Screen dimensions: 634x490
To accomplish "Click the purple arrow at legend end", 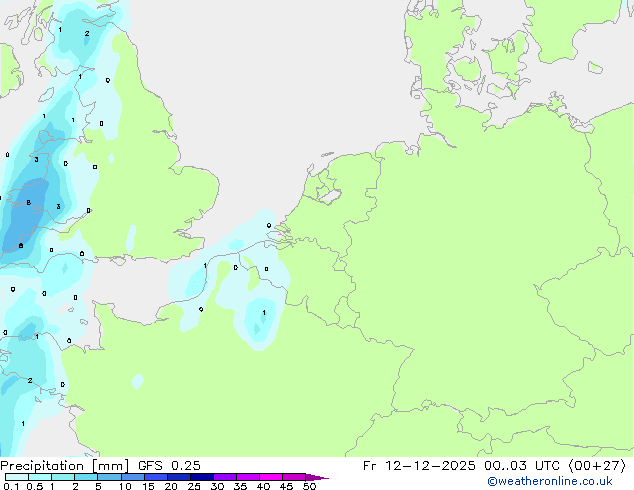I will tap(317, 477).
